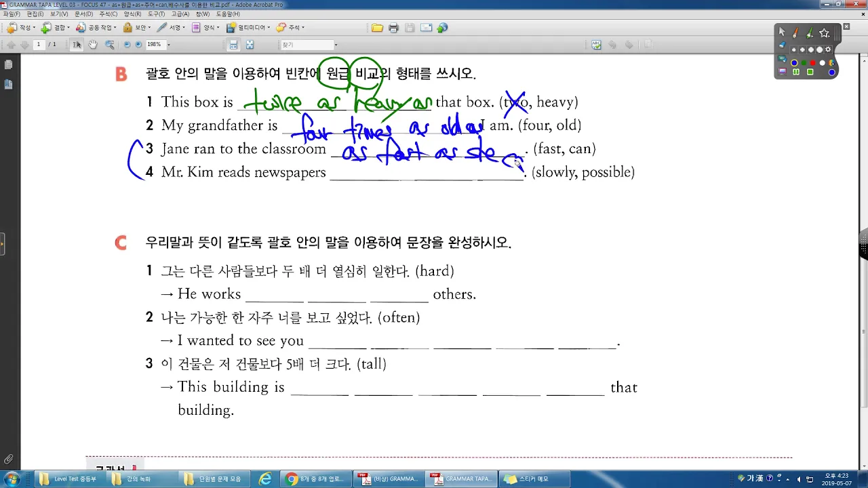This screenshot has width=868, height=488.
Task: Open the 편집(E) menu
Action: 35,14
